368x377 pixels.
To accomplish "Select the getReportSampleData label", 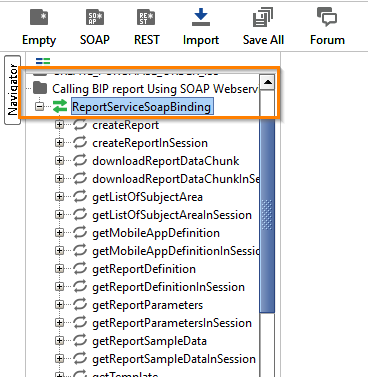I will [x=149, y=341].
